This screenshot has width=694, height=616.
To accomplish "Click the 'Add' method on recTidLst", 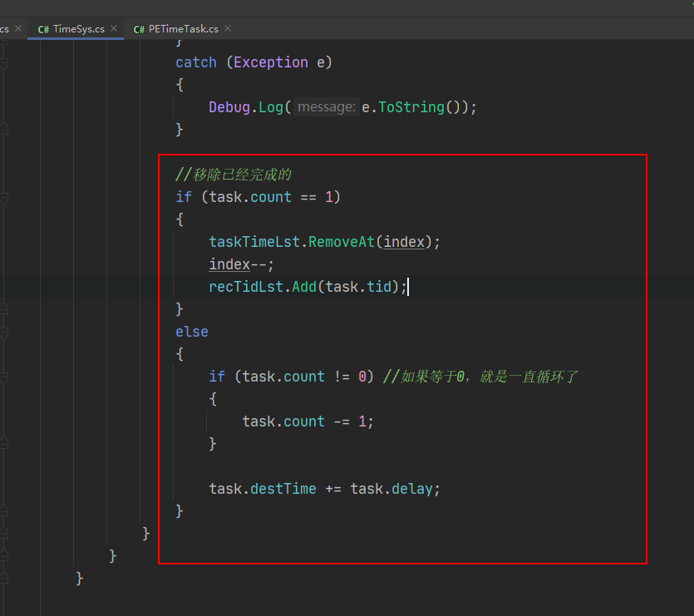I will pyautogui.click(x=304, y=287).
